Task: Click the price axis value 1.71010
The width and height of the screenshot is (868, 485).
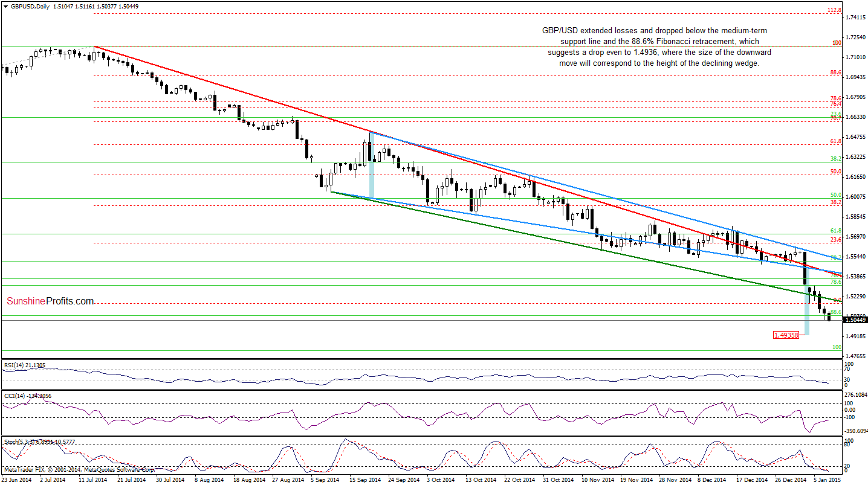Action: point(855,57)
